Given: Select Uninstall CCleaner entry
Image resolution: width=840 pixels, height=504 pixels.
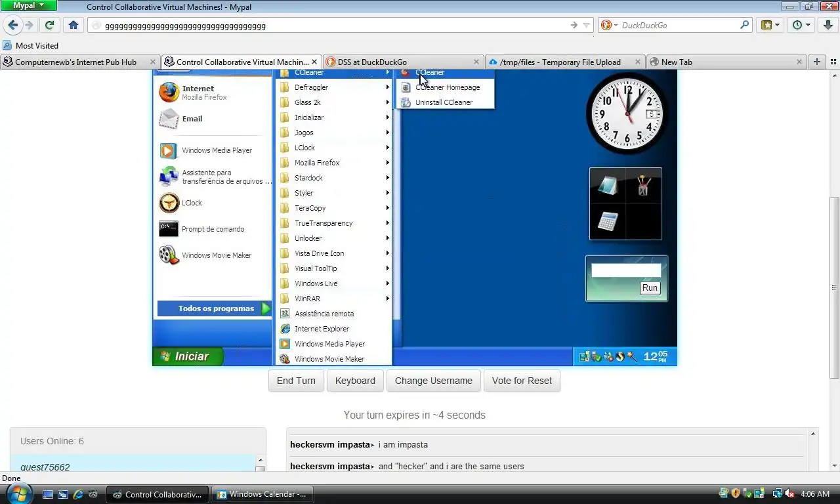Looking at the screenshot, I should click(x=445, y=102).
